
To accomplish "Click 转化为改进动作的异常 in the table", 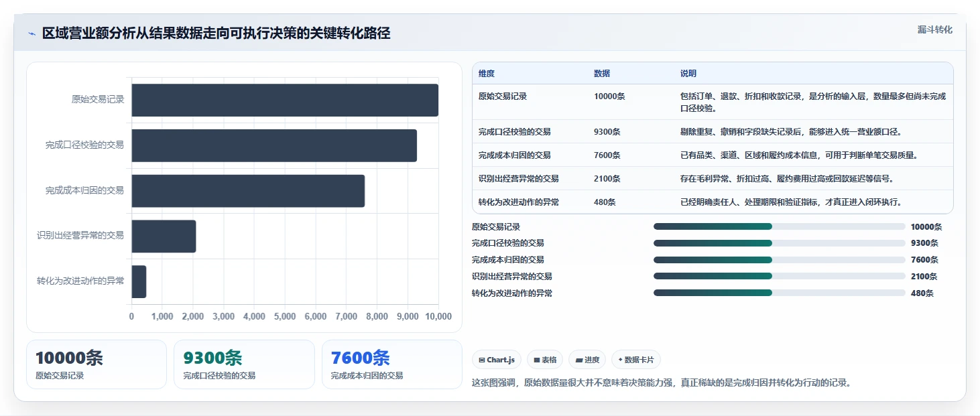I will tap(519, 202).
